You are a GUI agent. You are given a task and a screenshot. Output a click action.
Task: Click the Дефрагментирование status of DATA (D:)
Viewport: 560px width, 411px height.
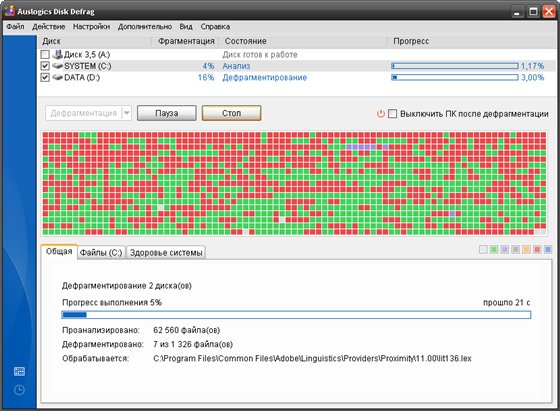pos(265,77)
